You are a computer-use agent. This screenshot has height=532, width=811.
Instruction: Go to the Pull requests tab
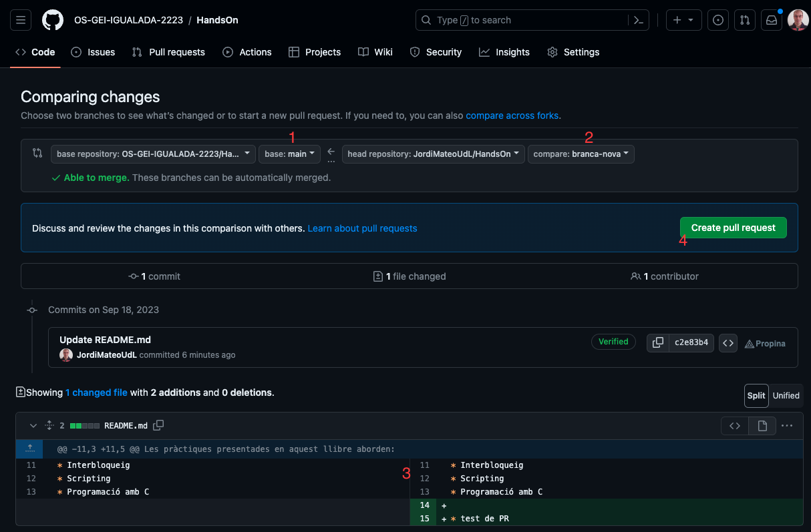coord(168,52)
